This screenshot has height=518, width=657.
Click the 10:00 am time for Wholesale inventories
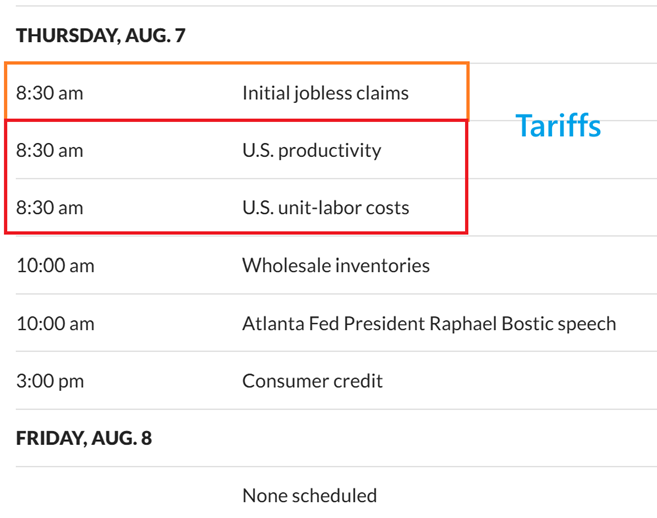pyautogui.click(x=55, y=266)
